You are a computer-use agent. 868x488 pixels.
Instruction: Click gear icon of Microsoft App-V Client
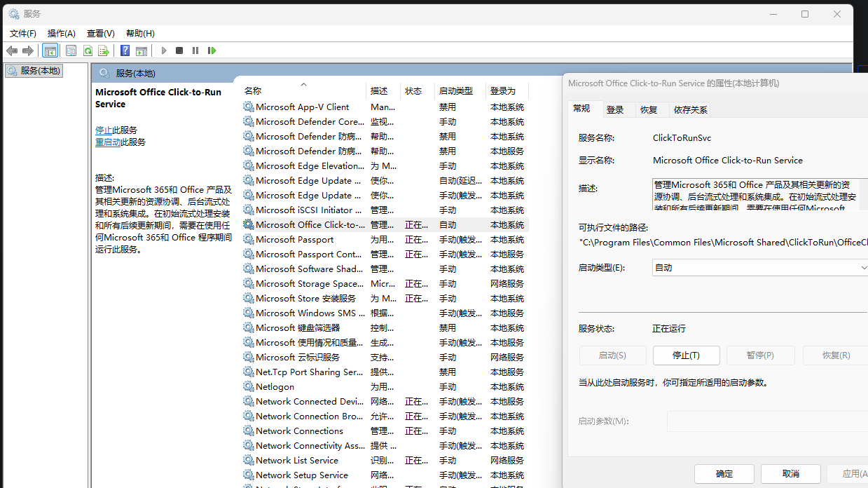249,107
